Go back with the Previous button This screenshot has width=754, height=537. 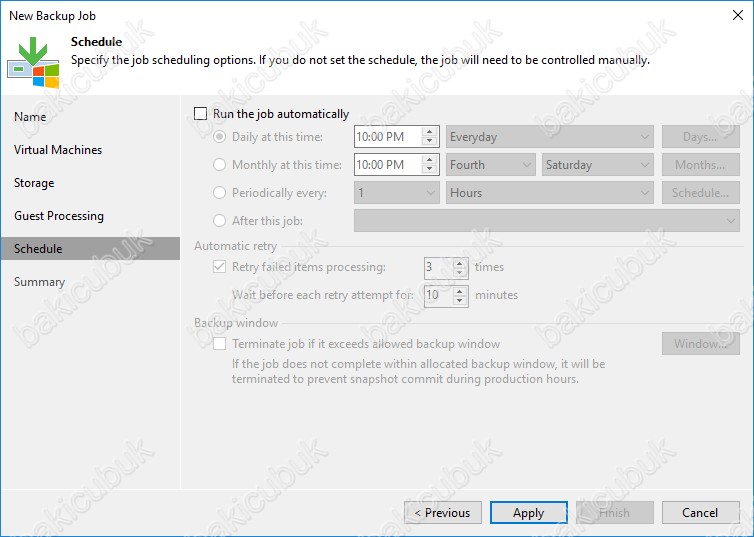tap(443, 512)
